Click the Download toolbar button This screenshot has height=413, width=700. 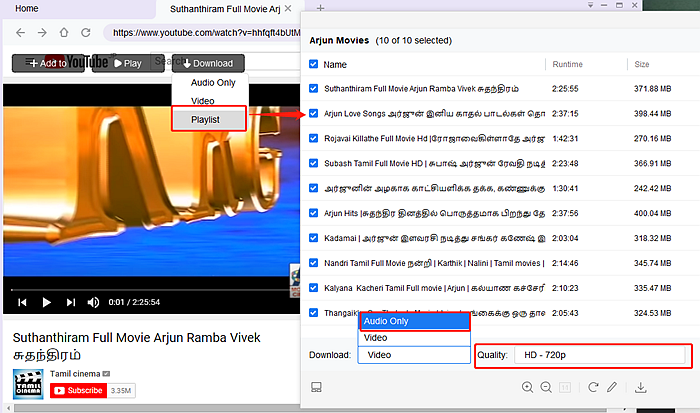(x=208, y=63)
